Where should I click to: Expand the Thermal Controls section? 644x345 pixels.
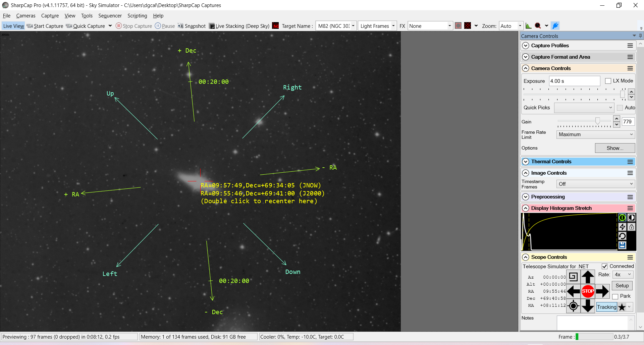[526, 162]
